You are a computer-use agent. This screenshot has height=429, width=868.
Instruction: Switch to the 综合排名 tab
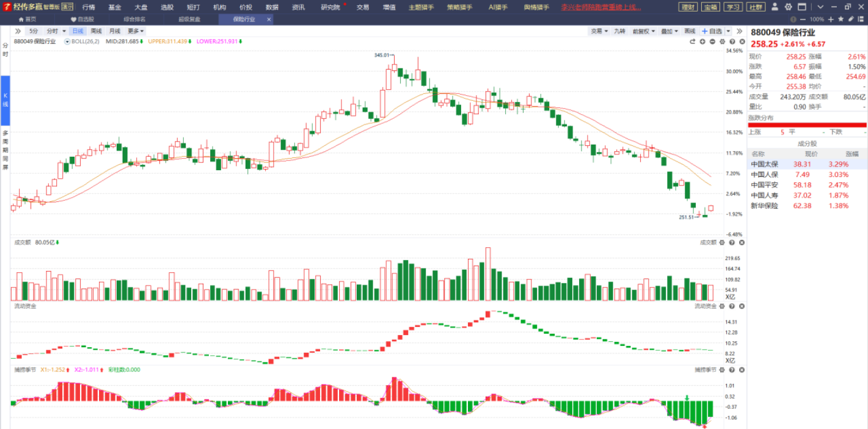pos(134,19)
